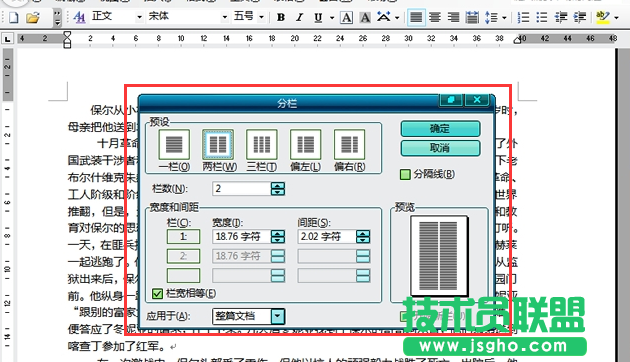Open the Styles and Formatting pane icon
630x362 pixels.
click(x=80, y=17)
